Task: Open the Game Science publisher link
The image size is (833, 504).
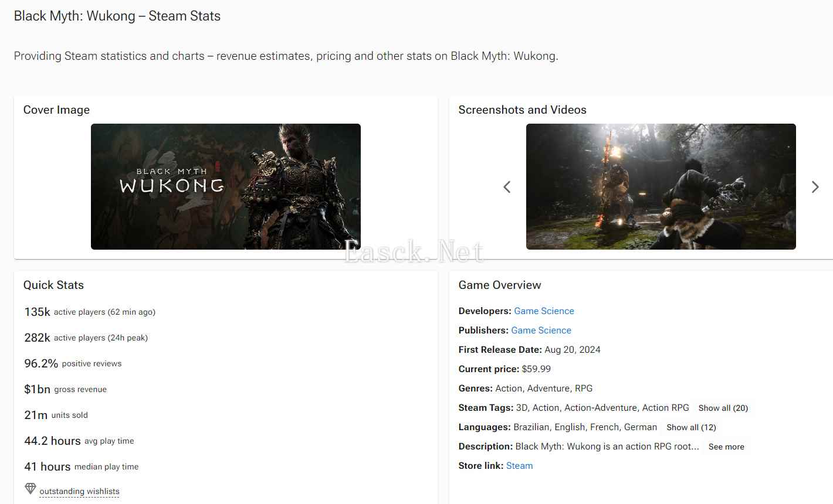Action: (x=541, y=331)
